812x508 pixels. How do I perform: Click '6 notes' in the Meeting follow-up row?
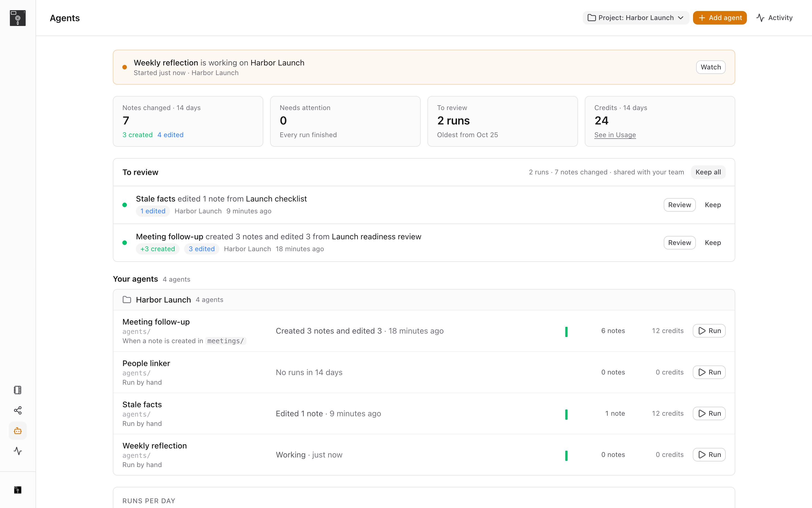point(613,331)
